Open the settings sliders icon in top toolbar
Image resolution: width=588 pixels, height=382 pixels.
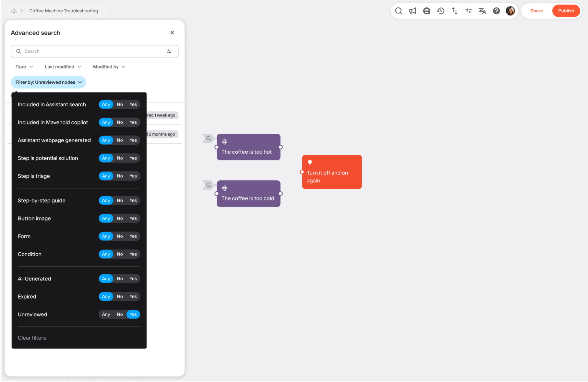coord(469,11)
